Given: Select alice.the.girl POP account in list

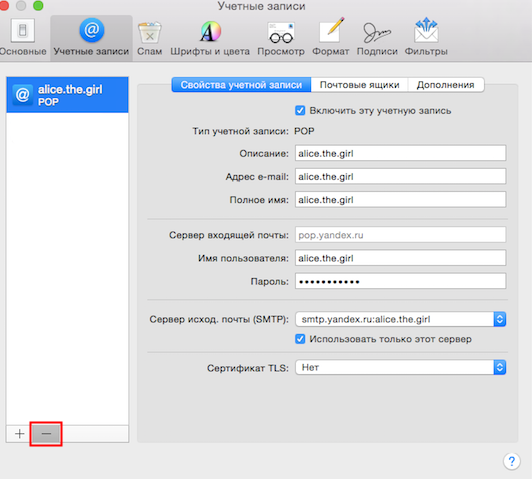Looking at the screenshot, I should [67, 95].
